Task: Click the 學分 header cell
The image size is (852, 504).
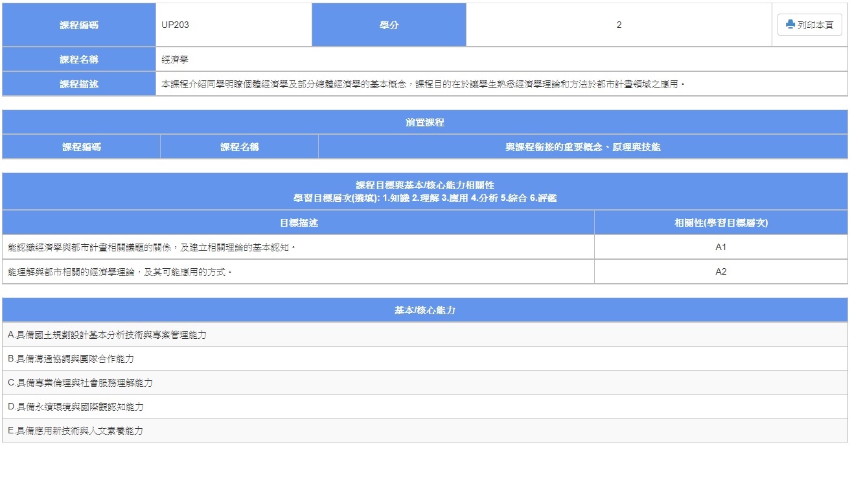Action: point(389,25)
